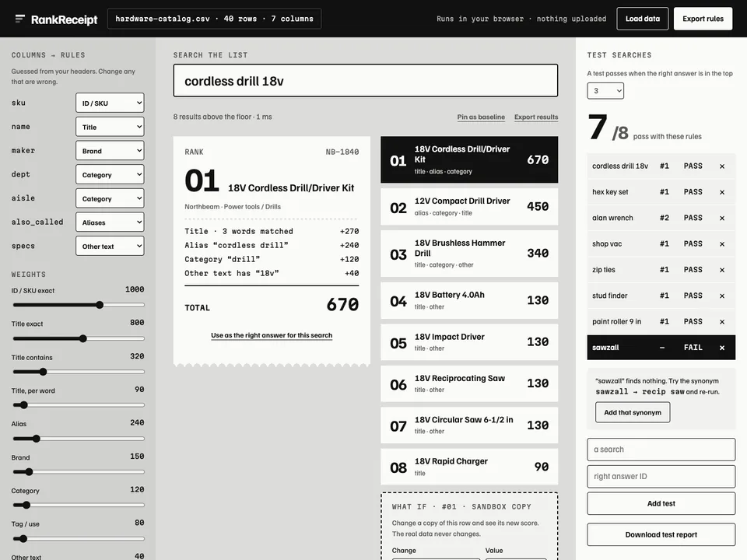This screenshot has height=560, width=747.
Task: Select result 03 18V Brushless Hammer Drill
Action: coord(469,254)
